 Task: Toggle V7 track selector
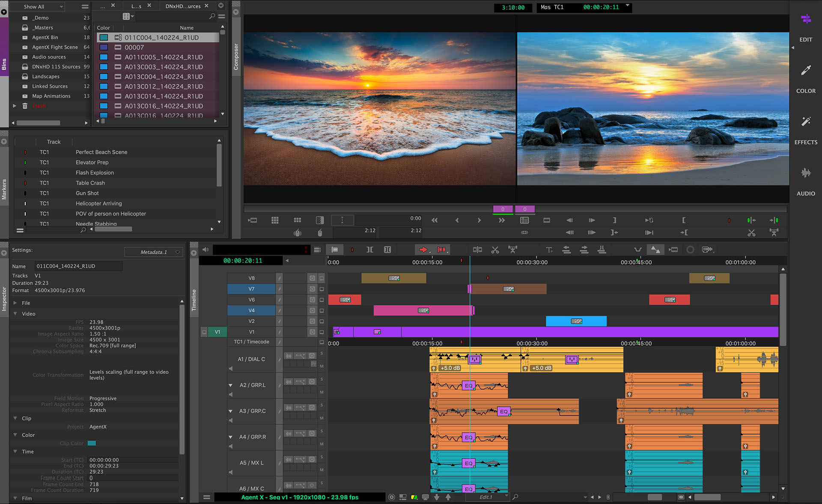(x=251, y=289)
